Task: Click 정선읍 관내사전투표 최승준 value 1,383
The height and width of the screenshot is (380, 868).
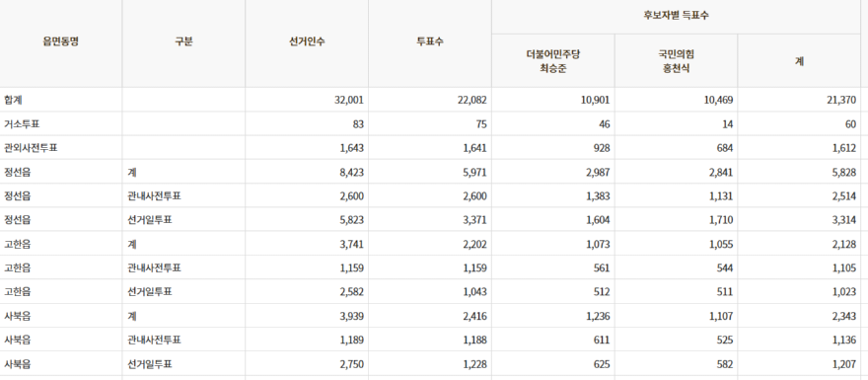Action: [x=598, y=196]
